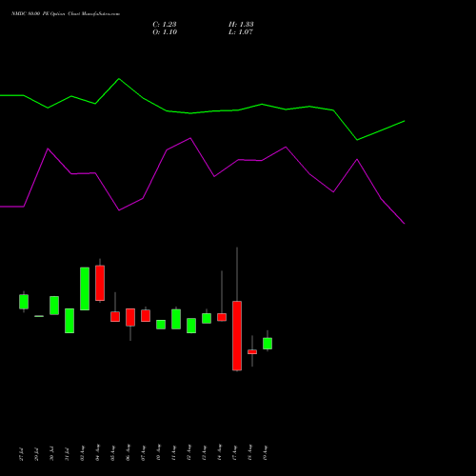Select the large red 17 Aug candlestick
476x476 pixels.
coord(237,336)
